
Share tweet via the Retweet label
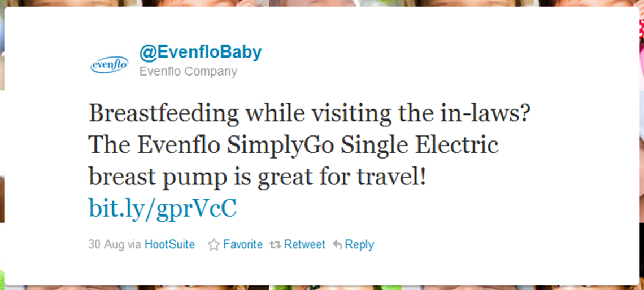click(x=304, y=245)
